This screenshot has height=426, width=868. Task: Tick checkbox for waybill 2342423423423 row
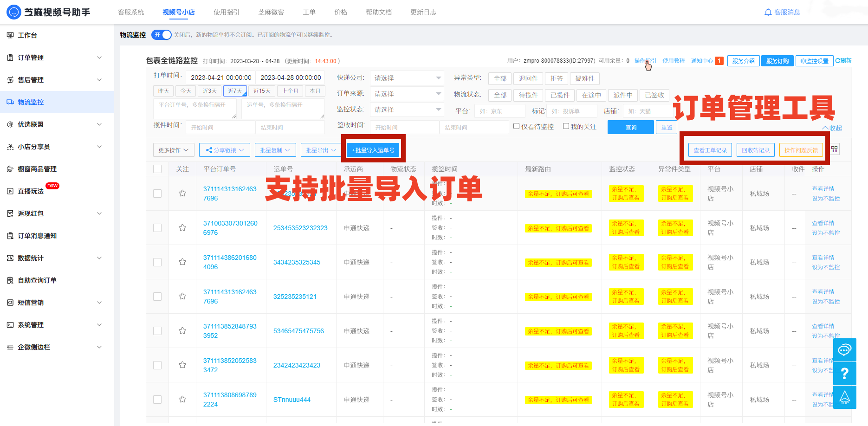pos(157,365)
